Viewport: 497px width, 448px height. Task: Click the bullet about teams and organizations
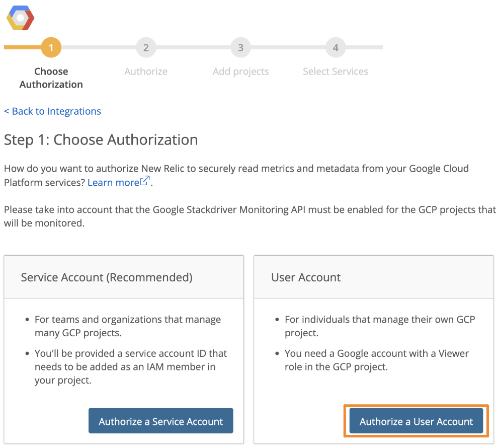pos(128,326)
